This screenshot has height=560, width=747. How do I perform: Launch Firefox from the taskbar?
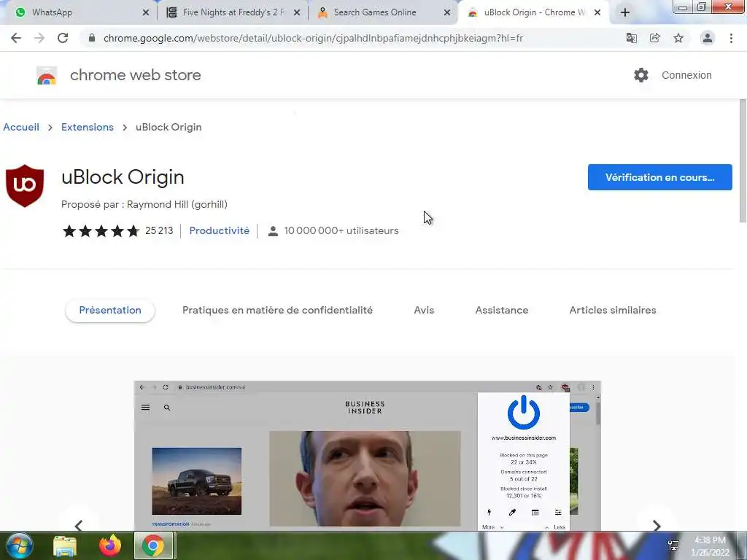coord(110,545)
